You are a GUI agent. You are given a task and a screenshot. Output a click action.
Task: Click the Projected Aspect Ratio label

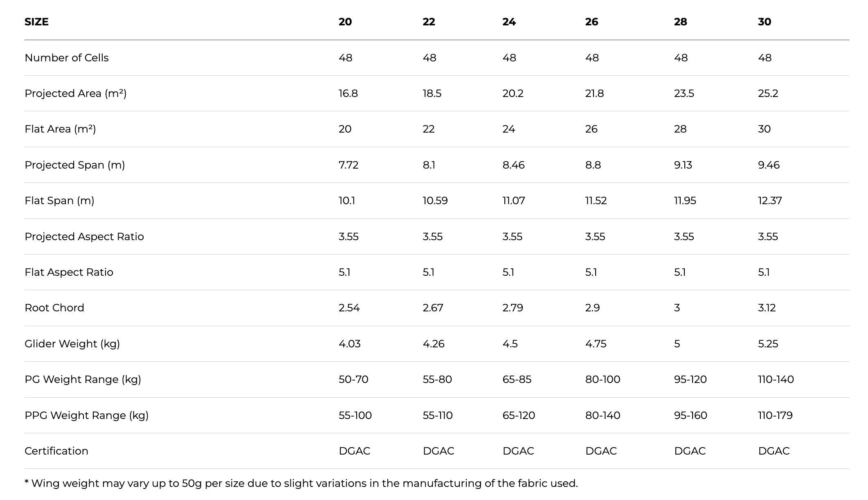[84, 236]
